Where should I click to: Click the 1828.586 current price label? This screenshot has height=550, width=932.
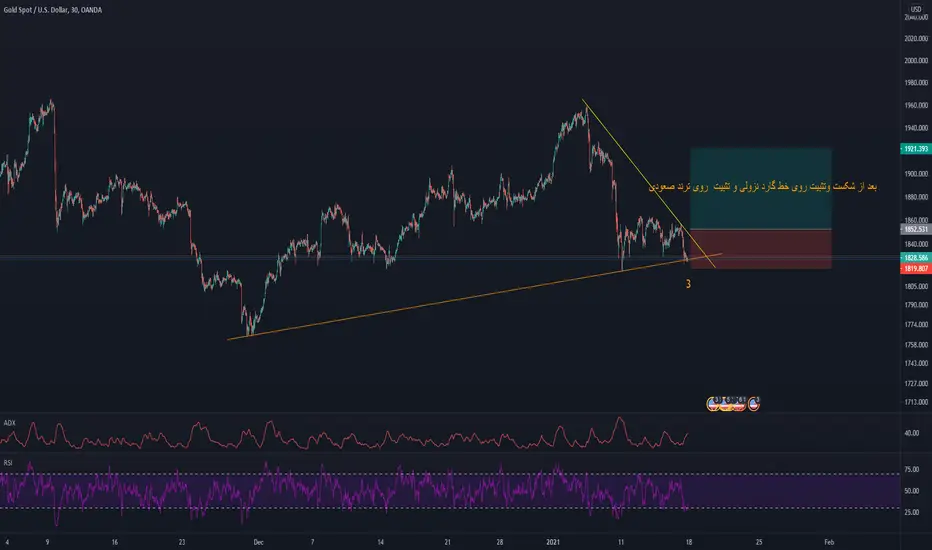(916, 257)
